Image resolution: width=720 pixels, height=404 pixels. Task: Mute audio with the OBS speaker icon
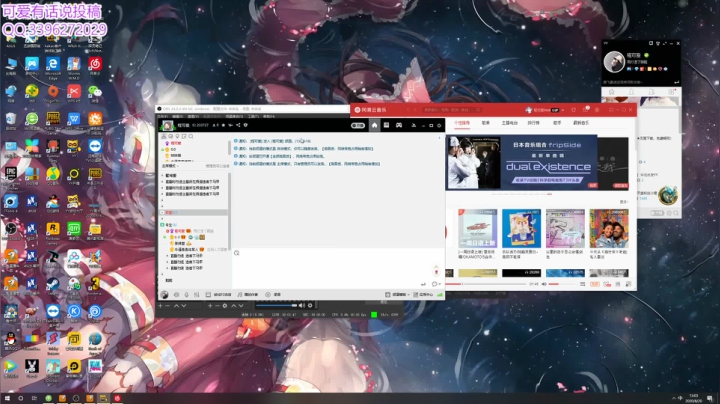click(302, 305)
